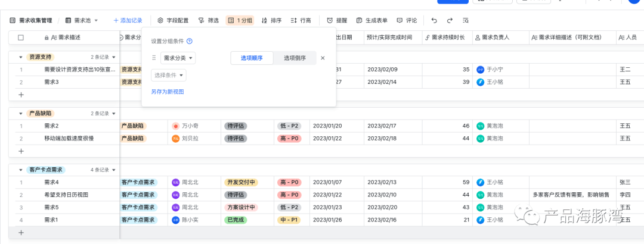Choose 选项倒序 sort order

tap(295, 58)
